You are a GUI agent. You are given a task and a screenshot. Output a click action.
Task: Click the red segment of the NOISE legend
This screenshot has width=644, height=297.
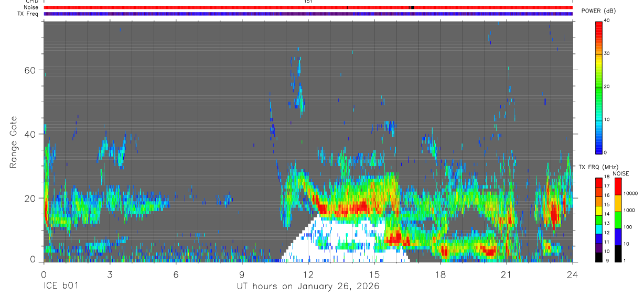tap(619, 187)
